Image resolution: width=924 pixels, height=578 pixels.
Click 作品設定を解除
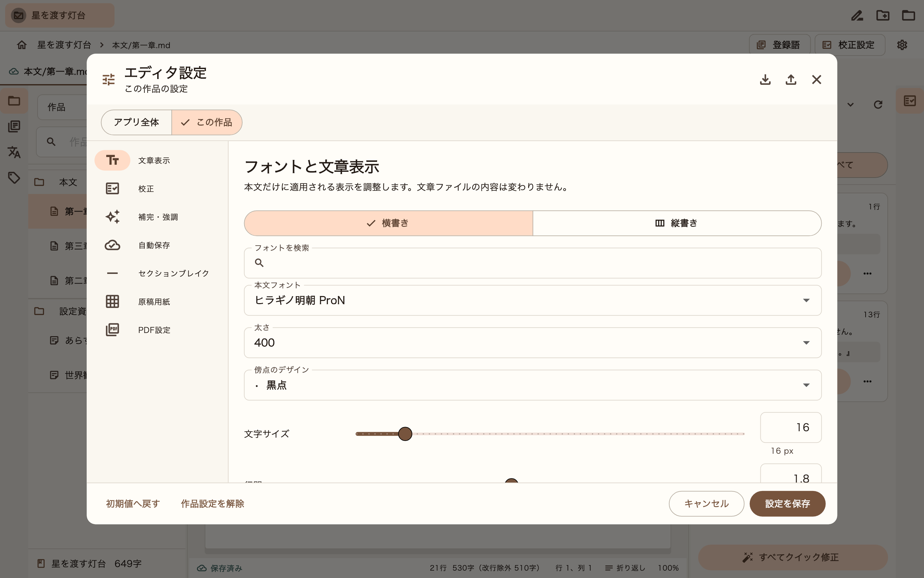212,504
